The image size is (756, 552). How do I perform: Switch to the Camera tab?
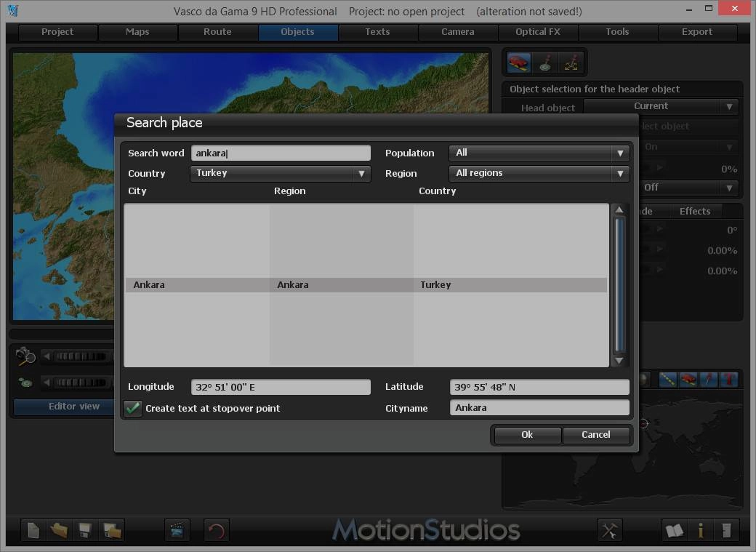pos(457,32)
